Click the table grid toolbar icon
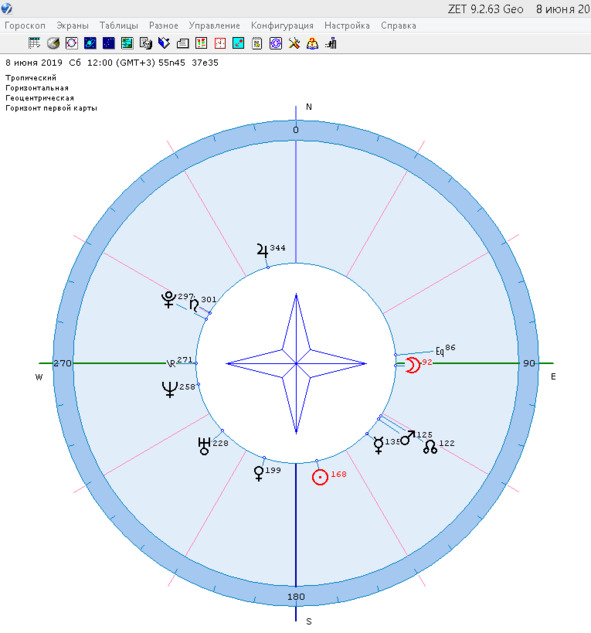This screenshot has height=633, width=591. pyautogui.click(x=34, y=43)
